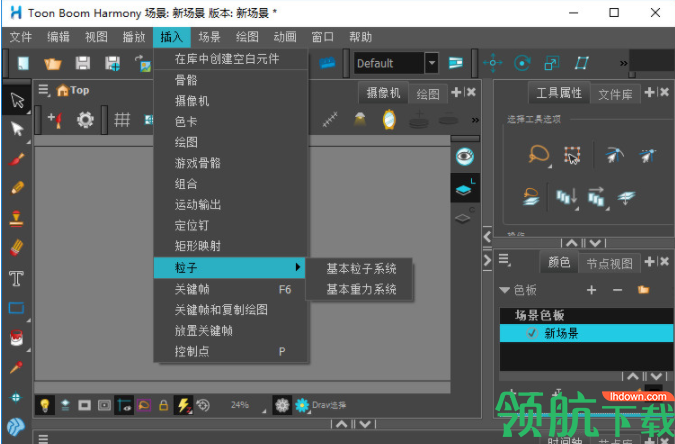Click the orange palette folder icon
675x444 pixels.
pos(643,289)
